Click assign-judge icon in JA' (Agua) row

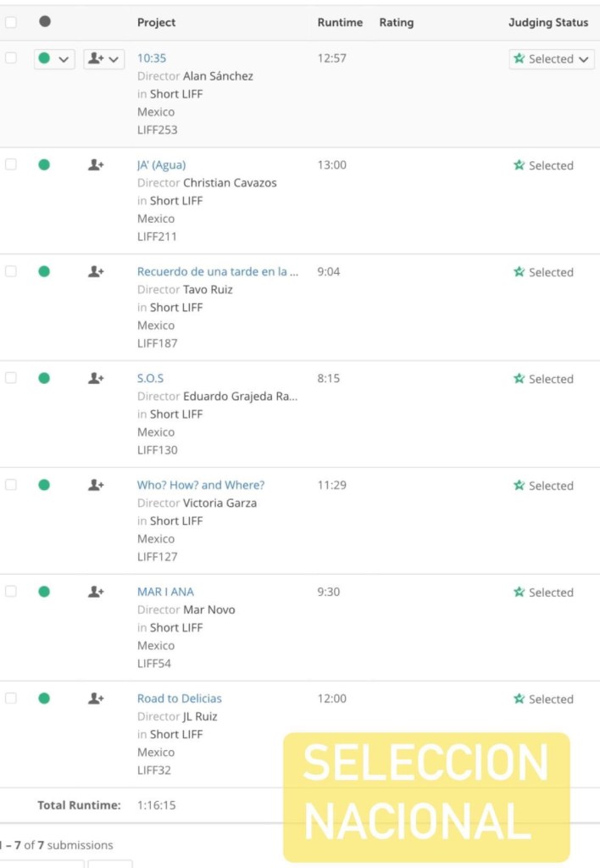point(96,165)
